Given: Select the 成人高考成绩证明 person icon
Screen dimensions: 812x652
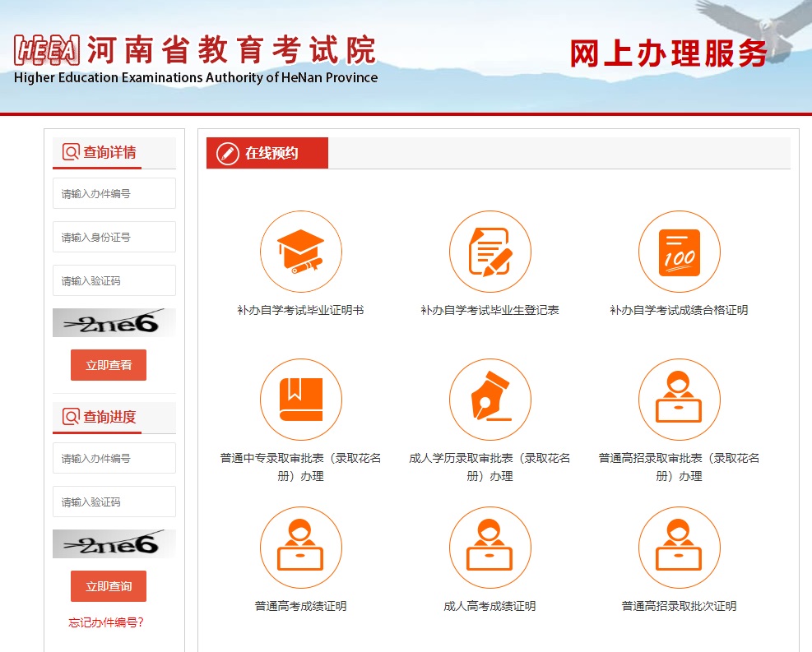Looking at the screenshot, I should click(490, 548).
